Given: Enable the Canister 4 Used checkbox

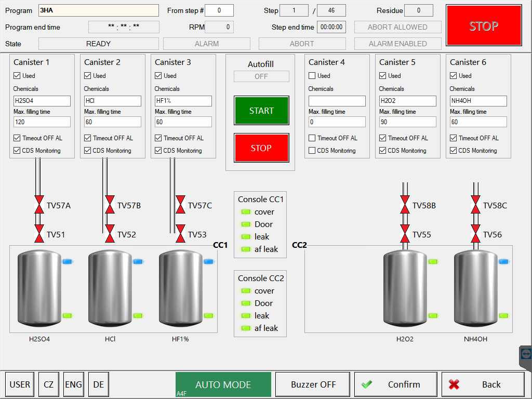Looking at the screenshot, I should [x=312, y=76].
